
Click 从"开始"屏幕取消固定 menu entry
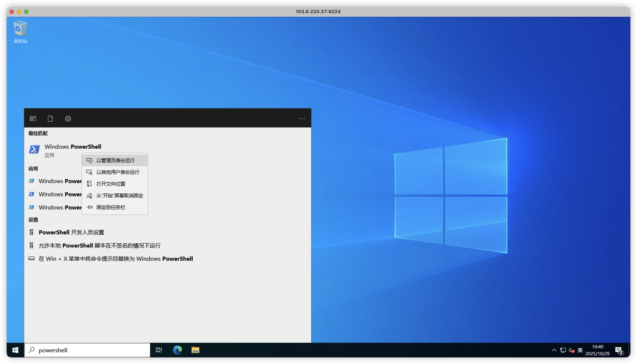(x=119, y=196)
